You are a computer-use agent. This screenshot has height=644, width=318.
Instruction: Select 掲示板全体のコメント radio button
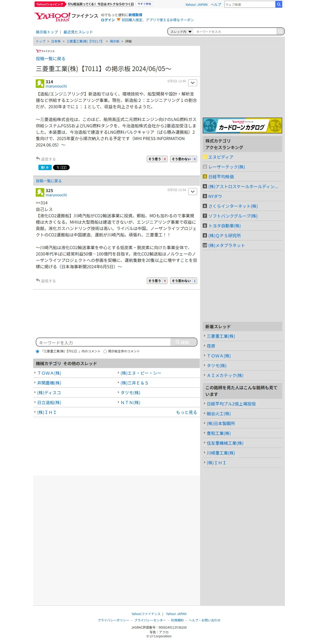[x=105, y=351]
